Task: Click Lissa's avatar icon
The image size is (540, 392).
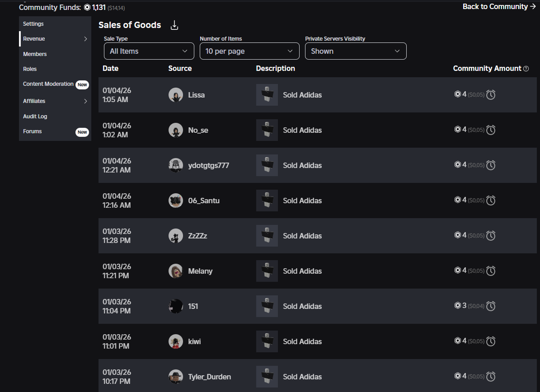Action: [x=176, y=95]
